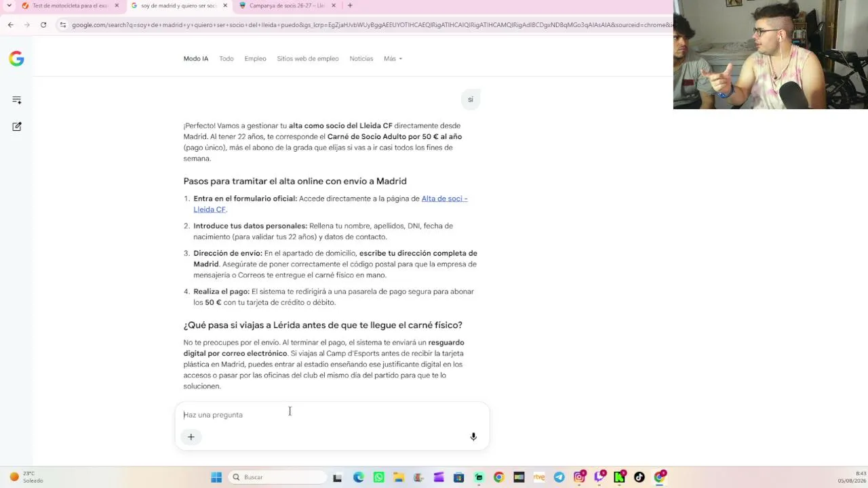
Task: Click the microphone voice input icon
Action: pos(473,436)
